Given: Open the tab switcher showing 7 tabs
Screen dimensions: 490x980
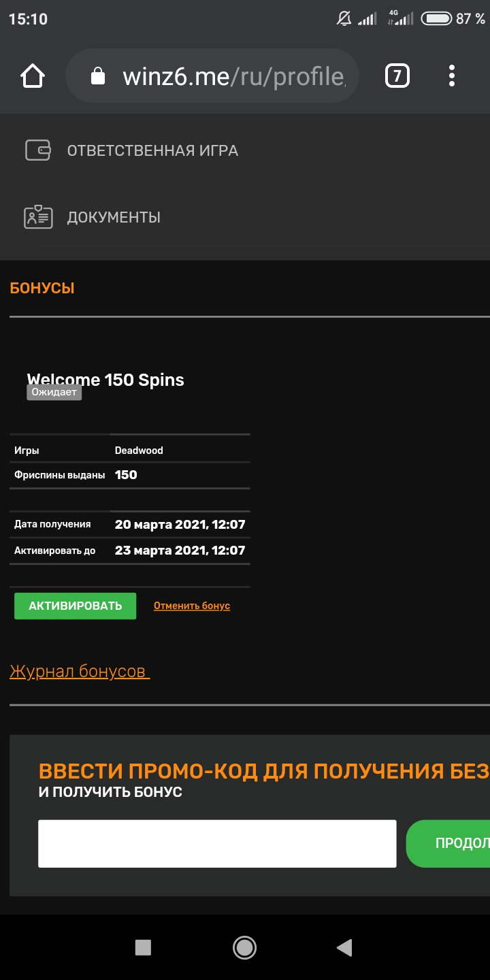Looking at the screenshot, I should coord(397,76).
